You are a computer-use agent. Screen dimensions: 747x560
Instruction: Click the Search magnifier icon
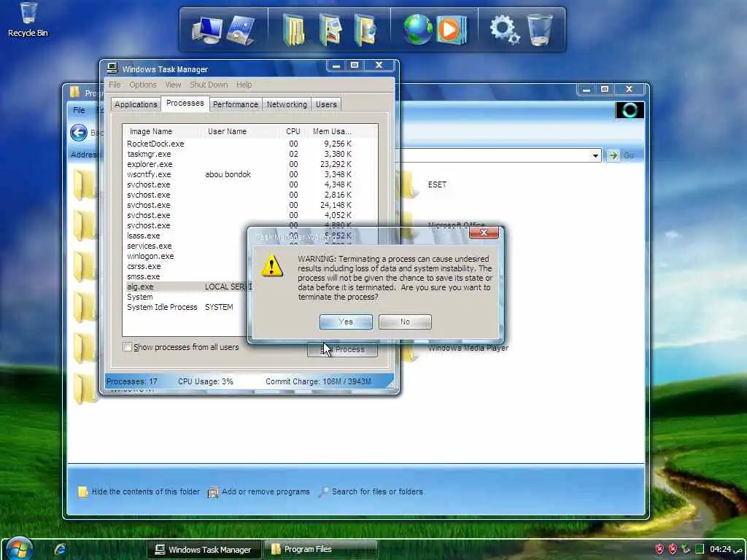pyautogui.click(x=323, y=492)
